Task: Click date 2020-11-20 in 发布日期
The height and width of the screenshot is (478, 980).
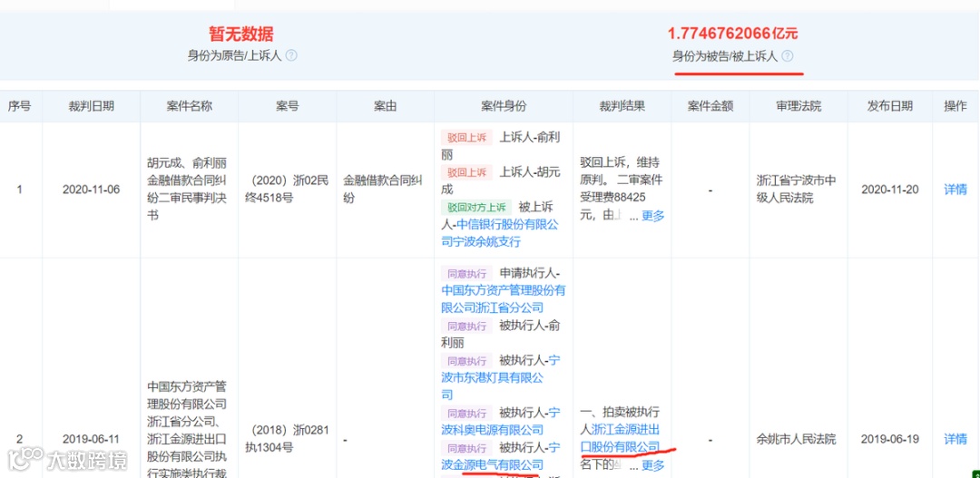Action: coord(890,190)
